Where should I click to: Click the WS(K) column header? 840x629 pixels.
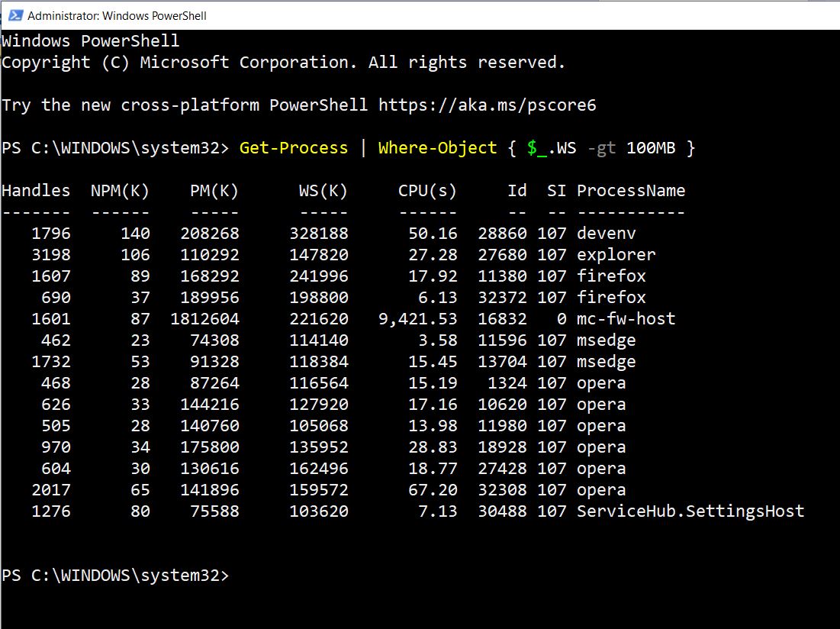coord(323,191)
